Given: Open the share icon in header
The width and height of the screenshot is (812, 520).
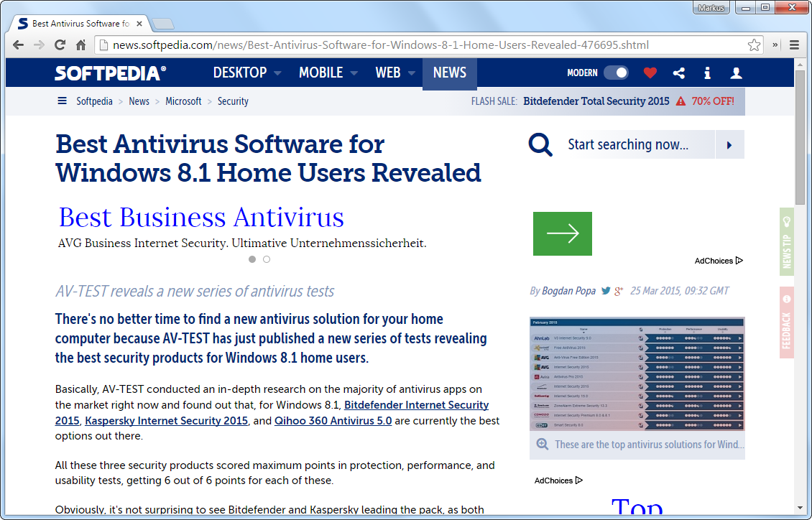Looking at the screenshot, I should (x=678, y=73).
